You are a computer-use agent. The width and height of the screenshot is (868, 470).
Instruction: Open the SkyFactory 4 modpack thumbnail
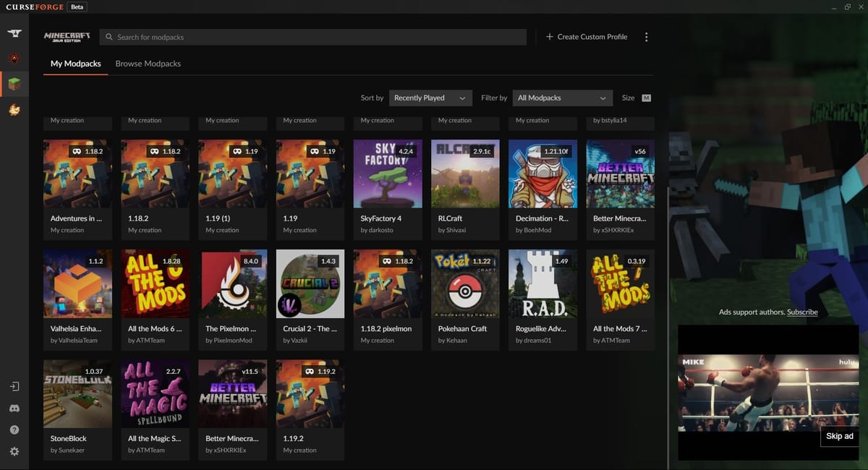click(388, 174)
